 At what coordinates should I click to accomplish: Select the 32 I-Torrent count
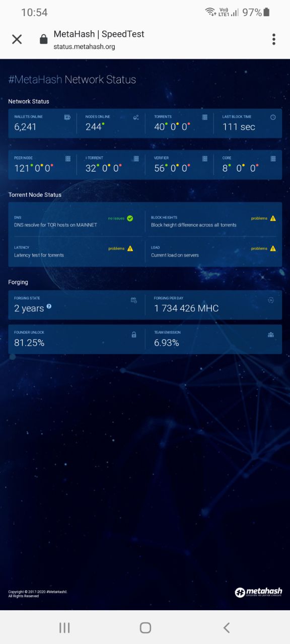click(91, 168)
